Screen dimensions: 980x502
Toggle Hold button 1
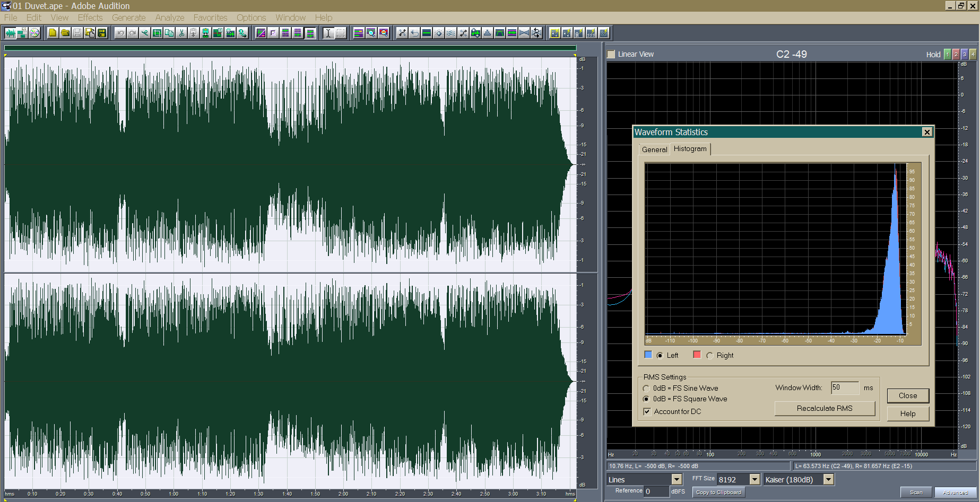pos(948,54)
